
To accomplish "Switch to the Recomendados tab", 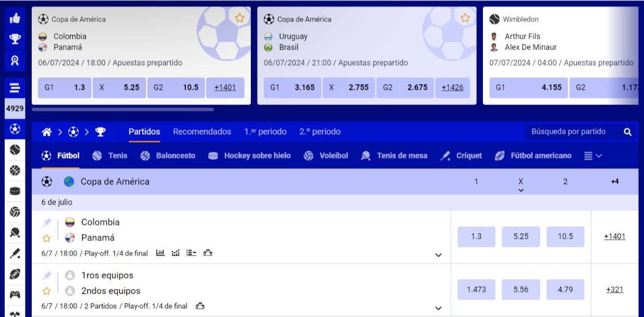I will (202, 132).
